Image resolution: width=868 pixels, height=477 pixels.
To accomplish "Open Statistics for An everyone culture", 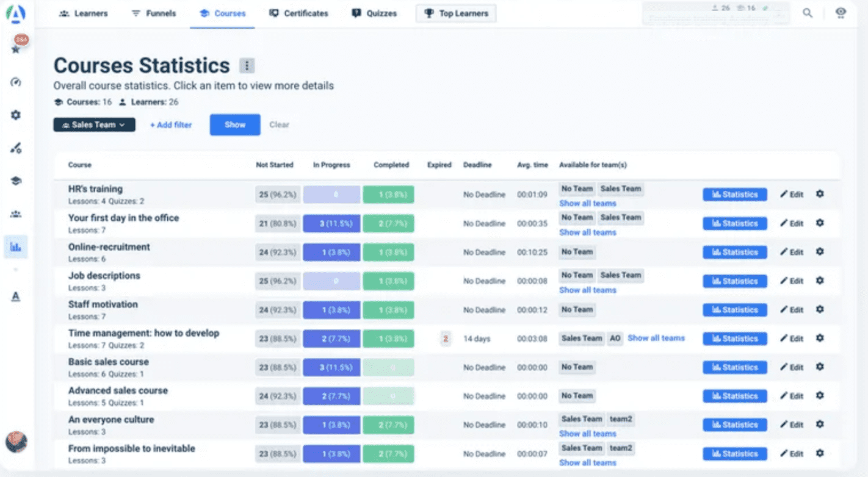I will click(735, 425).
